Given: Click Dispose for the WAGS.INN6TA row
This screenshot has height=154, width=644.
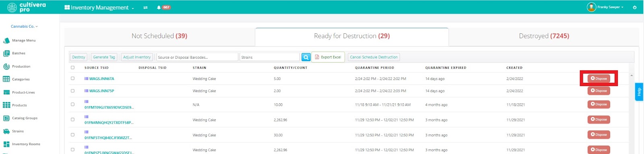Looking at the screenshot, I should coord(599,78).
